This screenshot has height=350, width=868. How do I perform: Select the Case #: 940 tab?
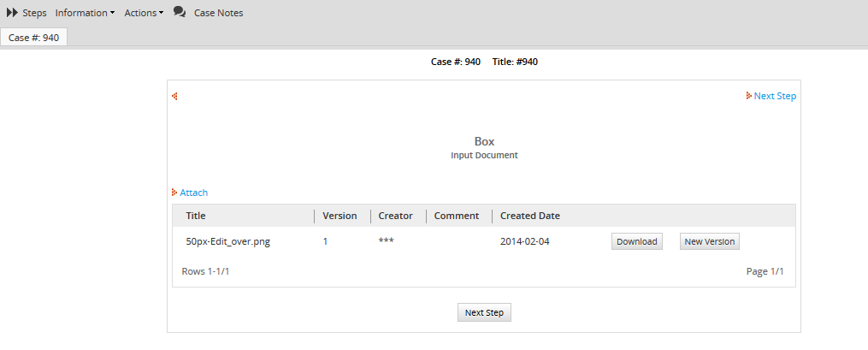point(34,38)
